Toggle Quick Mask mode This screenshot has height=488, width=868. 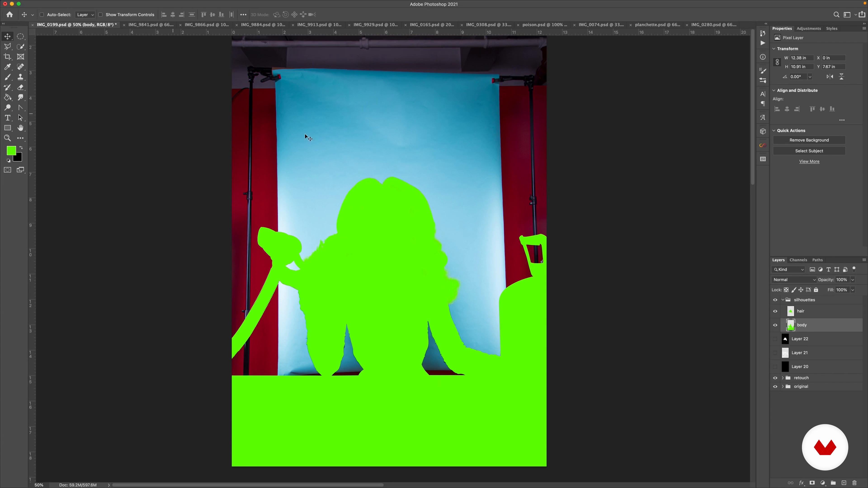pos(7,170)
